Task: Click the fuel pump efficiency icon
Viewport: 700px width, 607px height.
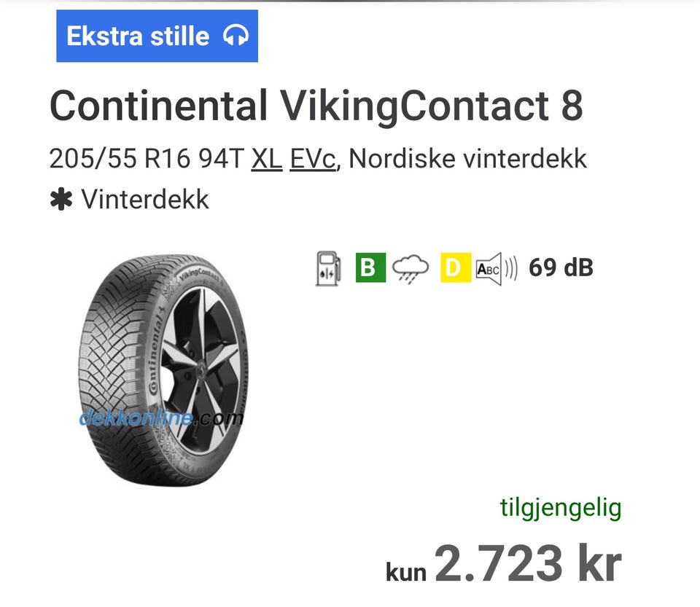Action: click(328, 268)
